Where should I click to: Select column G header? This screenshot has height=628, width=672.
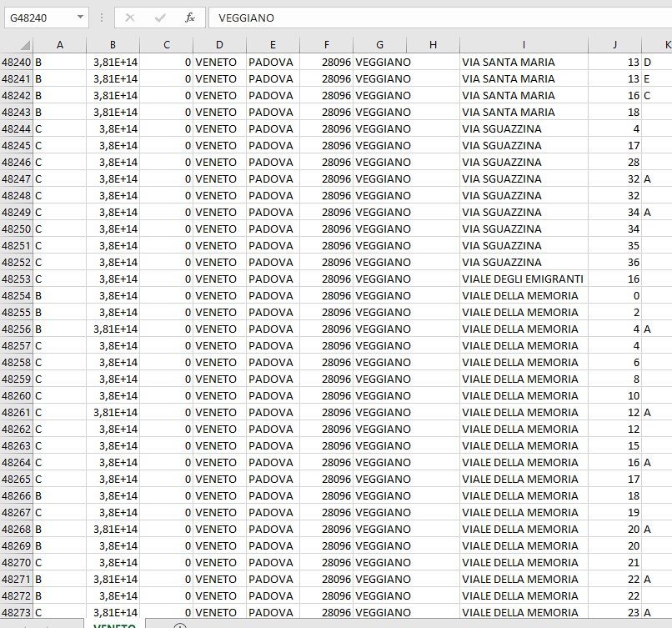(x=379, y=45)
